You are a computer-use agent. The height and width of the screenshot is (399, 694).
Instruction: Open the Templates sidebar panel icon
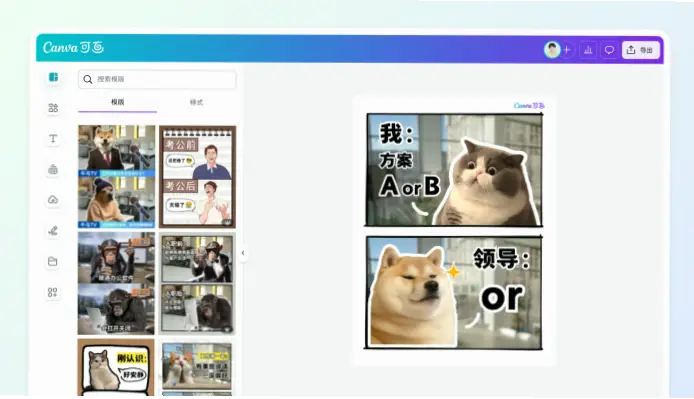coord(53,77)
